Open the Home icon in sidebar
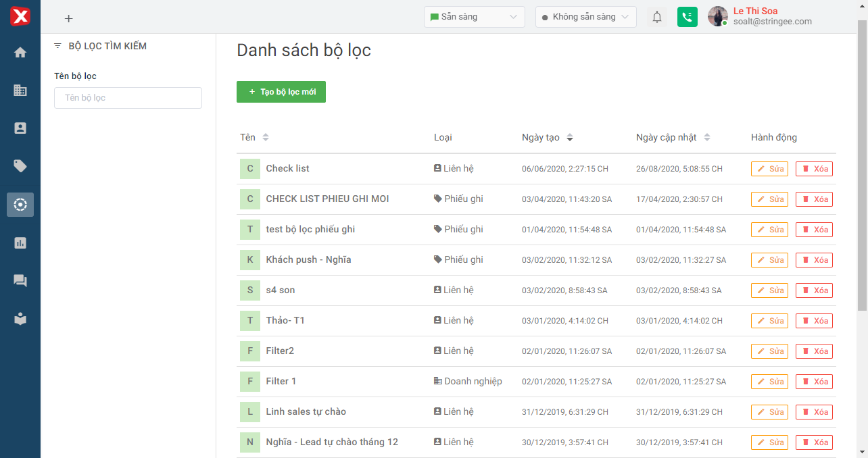868x458 pixels. click(20, 52)
